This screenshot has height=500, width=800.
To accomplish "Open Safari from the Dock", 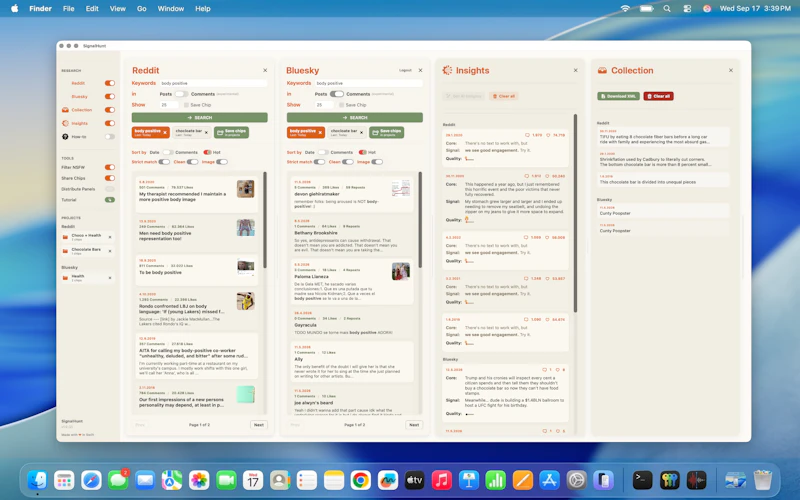I will [x=91, y=480].
